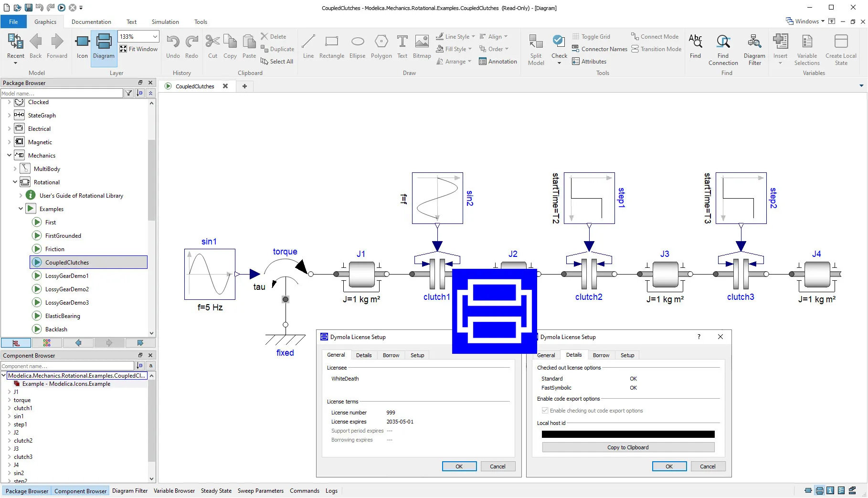The width and height of the screenshot is (868, 498).
Task: Switch to the Simulation ribbon tab
Action: [165, 21]
